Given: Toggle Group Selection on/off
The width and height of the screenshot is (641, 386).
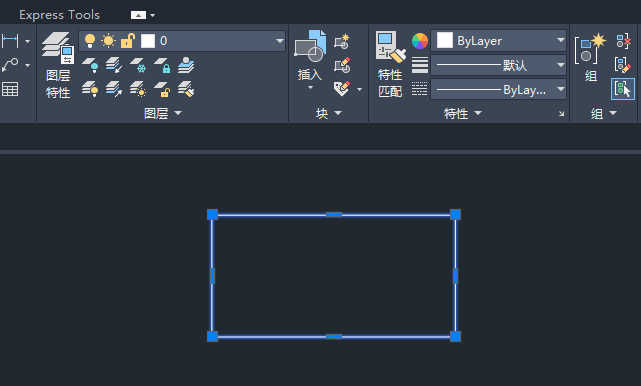Looking at the screenshot, I should (623, 89).
